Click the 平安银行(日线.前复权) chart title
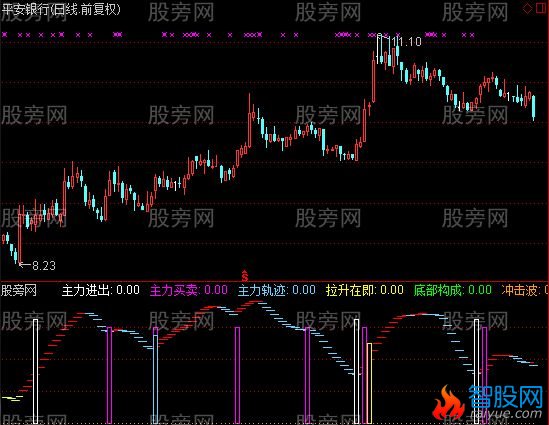Viewport: 549px width, 425px height. (61, 9)
